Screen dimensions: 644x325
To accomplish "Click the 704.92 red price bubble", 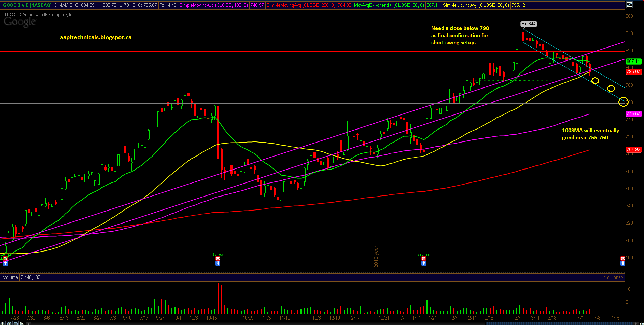I will click(633, 149).
